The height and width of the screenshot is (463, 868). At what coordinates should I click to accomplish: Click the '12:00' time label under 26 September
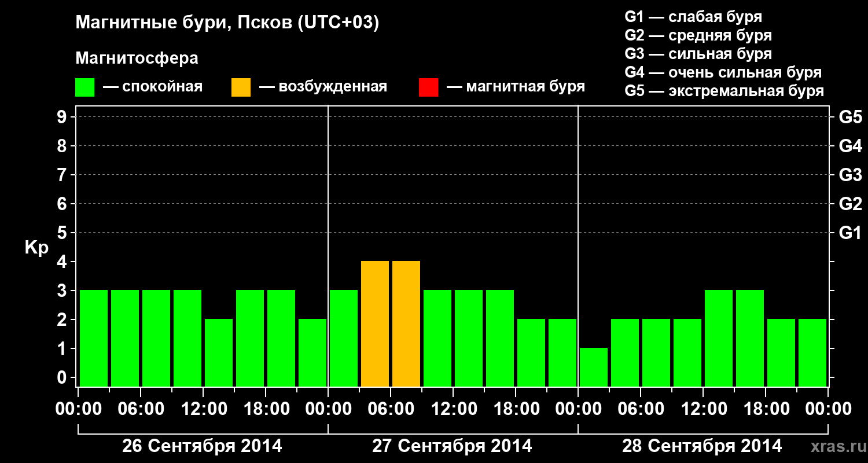203,409
